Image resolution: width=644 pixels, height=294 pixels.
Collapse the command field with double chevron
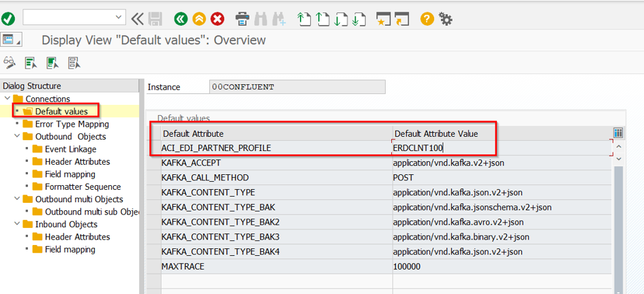point(137,18)
